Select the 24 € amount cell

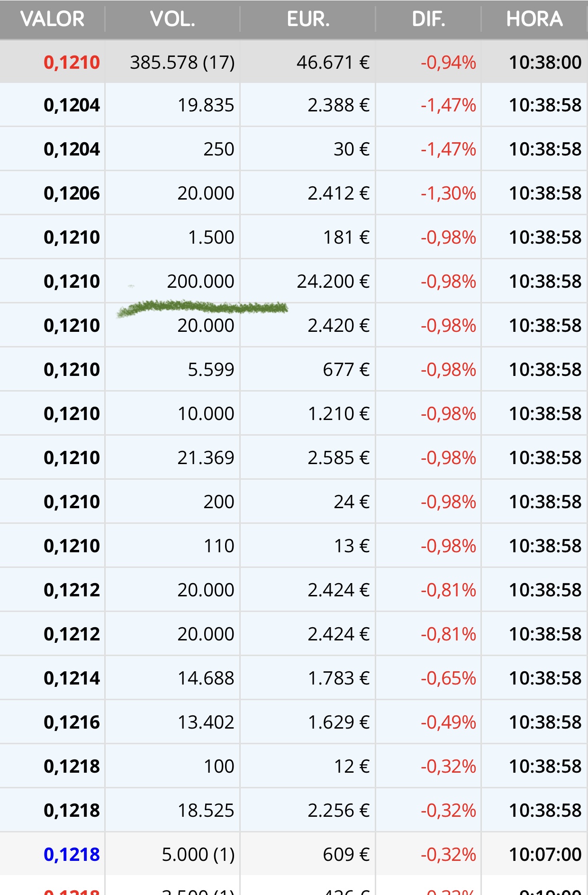[x=352, y=502]
